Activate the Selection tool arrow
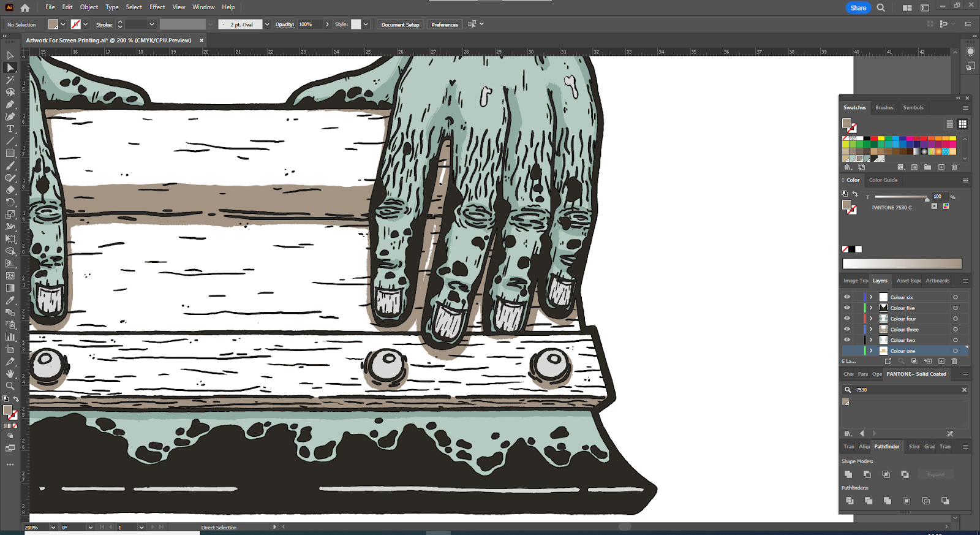 (x=10, y=55)
